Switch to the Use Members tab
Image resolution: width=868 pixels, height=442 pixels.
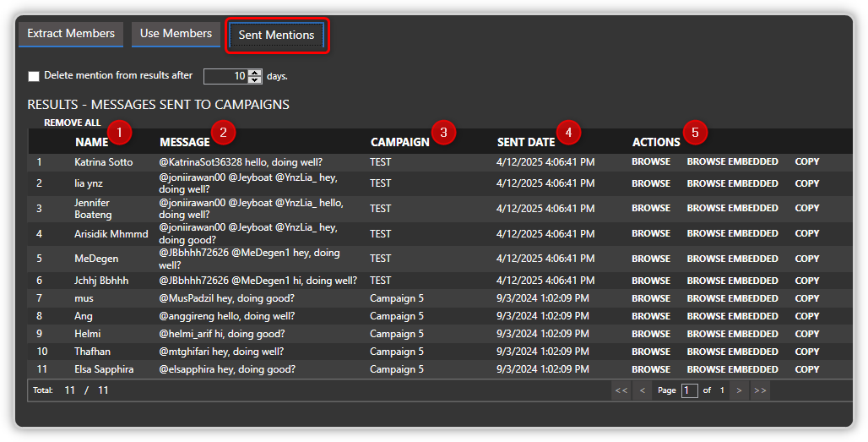176,34
